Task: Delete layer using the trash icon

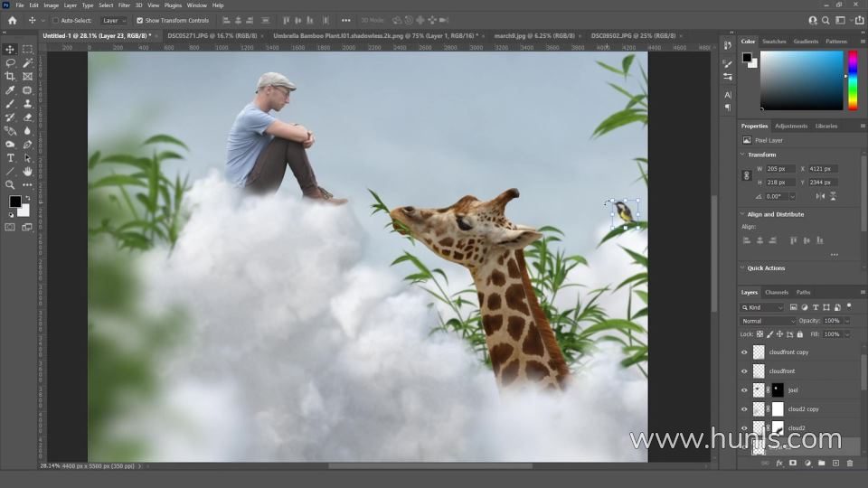Action: (849, 463)
